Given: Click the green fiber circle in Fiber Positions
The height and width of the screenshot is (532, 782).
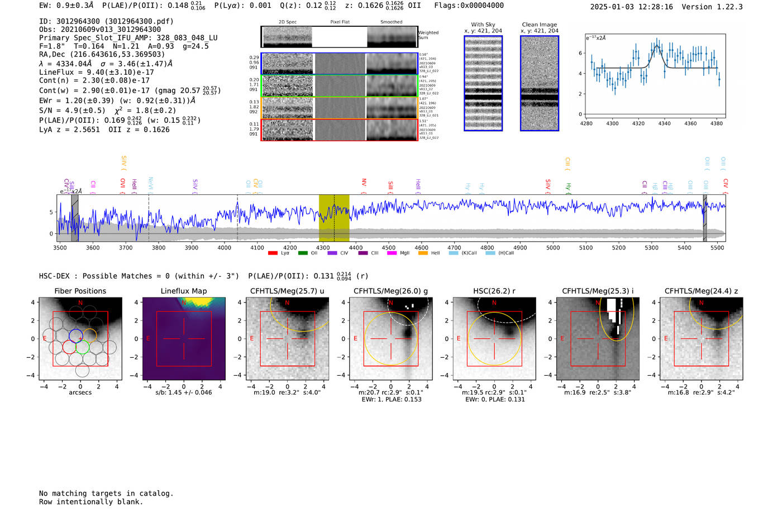Looking at the screenshot, I should (83, 347).
